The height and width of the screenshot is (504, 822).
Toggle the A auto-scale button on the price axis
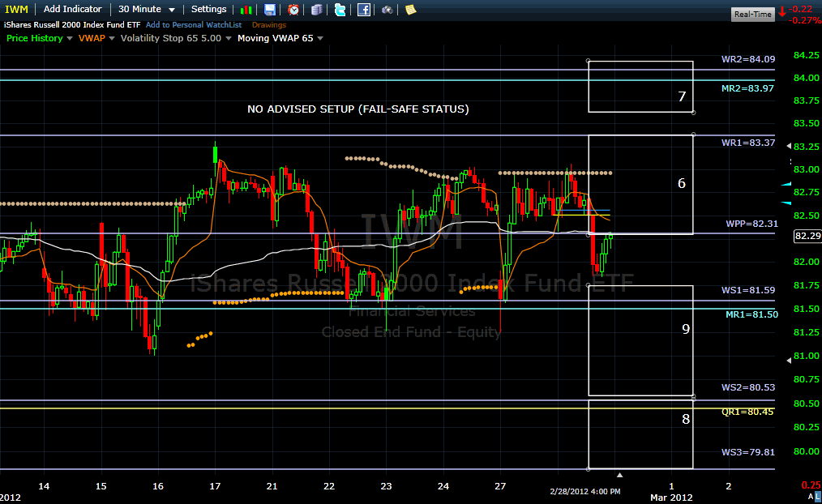tap(811, 496)
